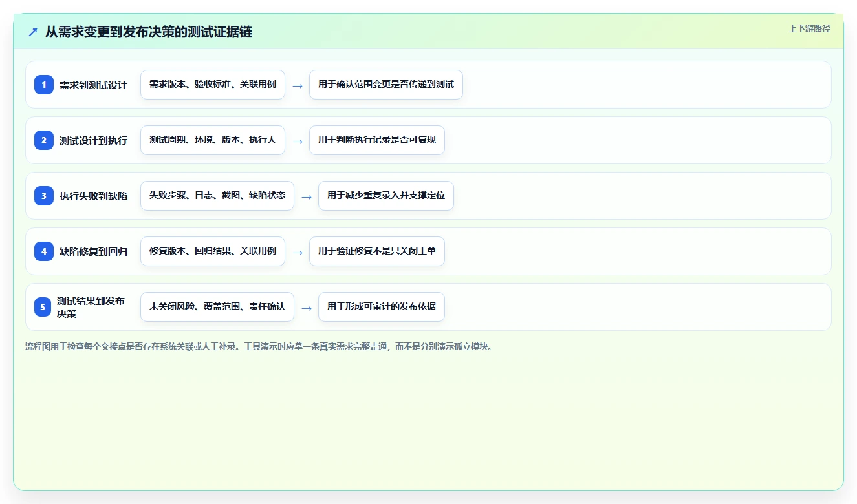Click the 用于形成可审计的发布依据 box
Screen dimensions: 857x504
tap(382, 307)
